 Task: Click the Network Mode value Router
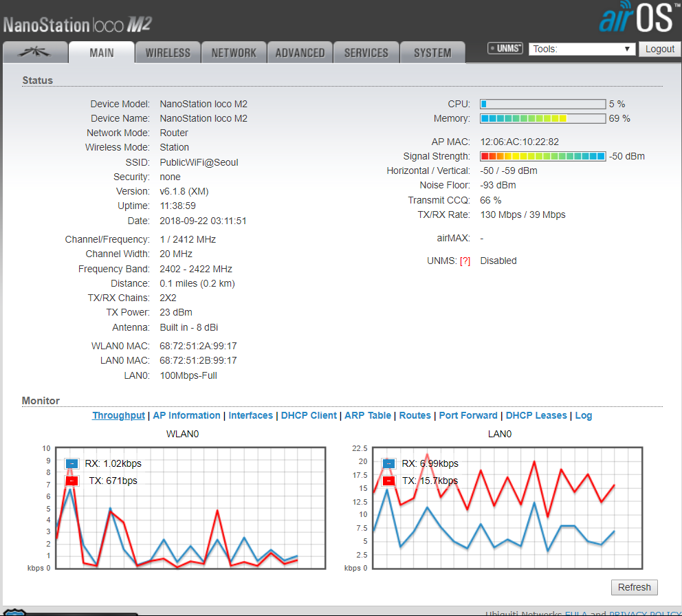(x=174, y=133)
